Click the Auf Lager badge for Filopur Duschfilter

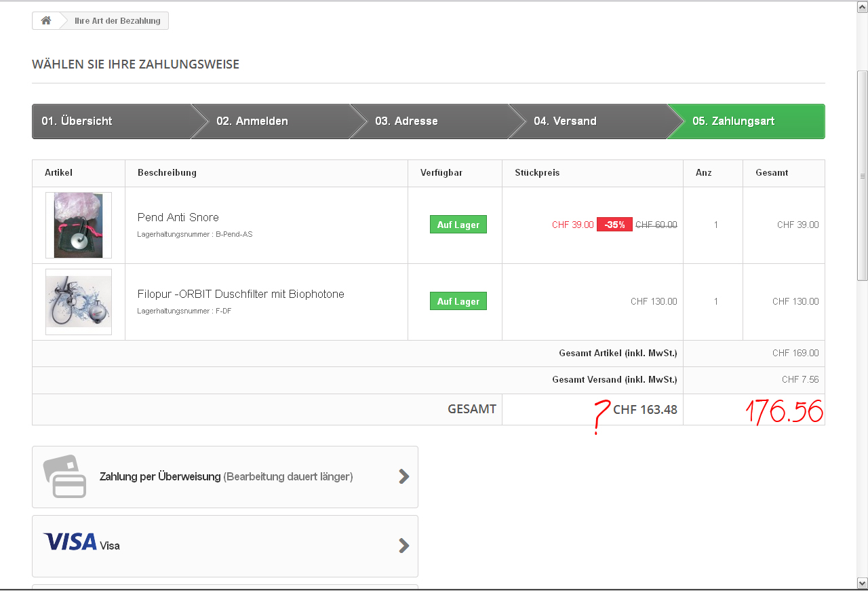pos(458,301)
